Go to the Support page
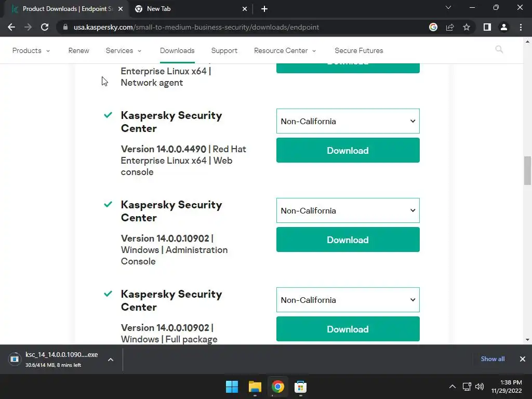 point(224,50)
